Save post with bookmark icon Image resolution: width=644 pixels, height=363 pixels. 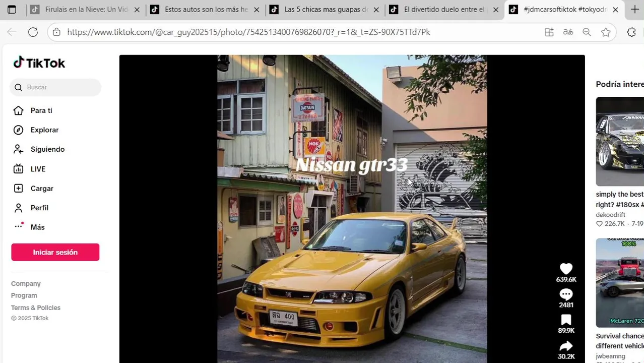click(566, 320)
